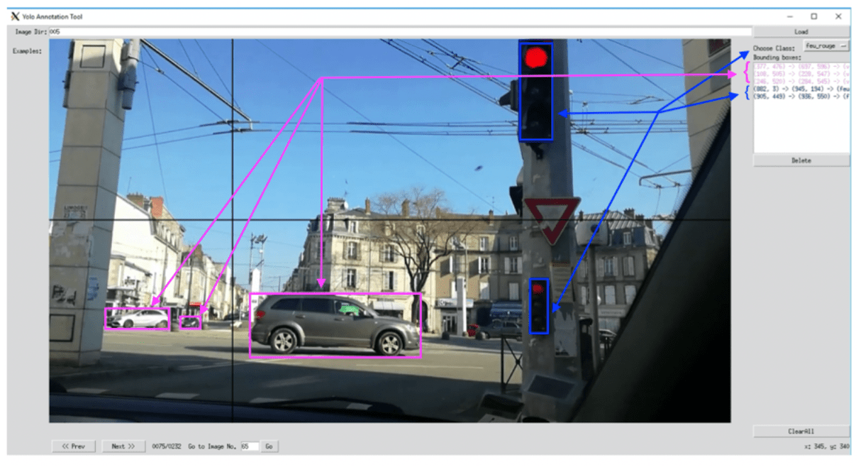
Task: Click the Delete button under bounding boxes
Action: [x=801, y=160]
